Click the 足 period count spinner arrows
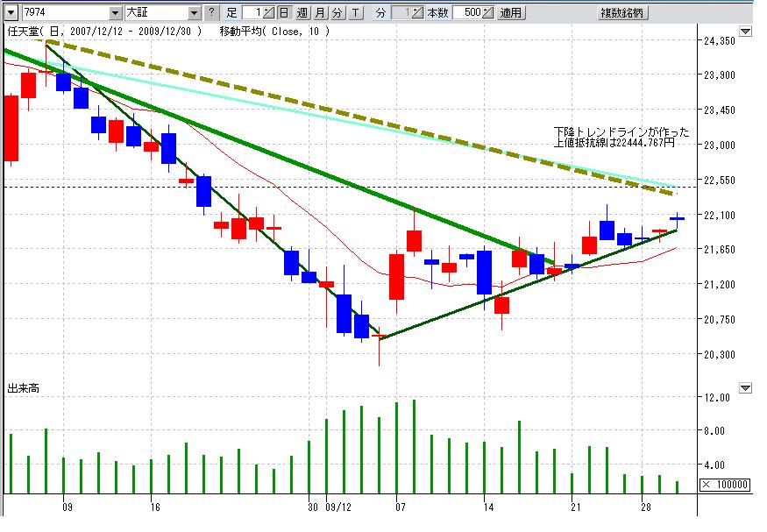The width and height of the screenshot is (767, 532). click(269, 13)
